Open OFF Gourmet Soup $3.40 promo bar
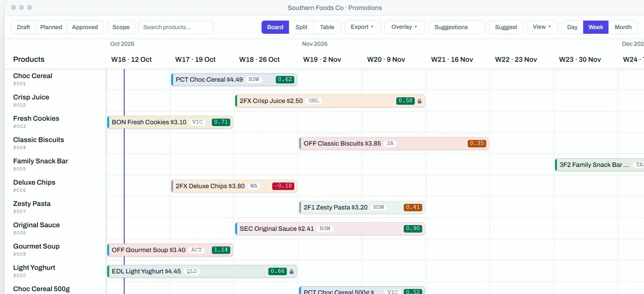 click(x=170, y=250)
